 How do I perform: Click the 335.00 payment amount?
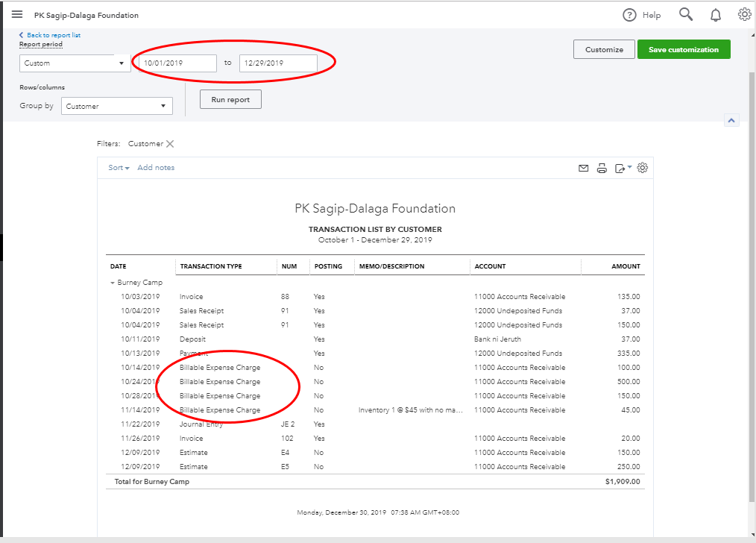click(x=629, y=354)
